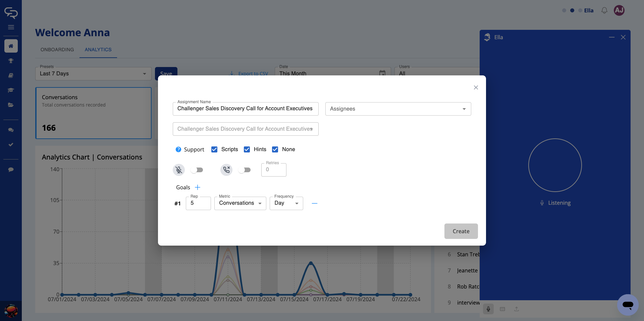
Task: Expand the Metric Conversations dropdown
Action: 240,203
